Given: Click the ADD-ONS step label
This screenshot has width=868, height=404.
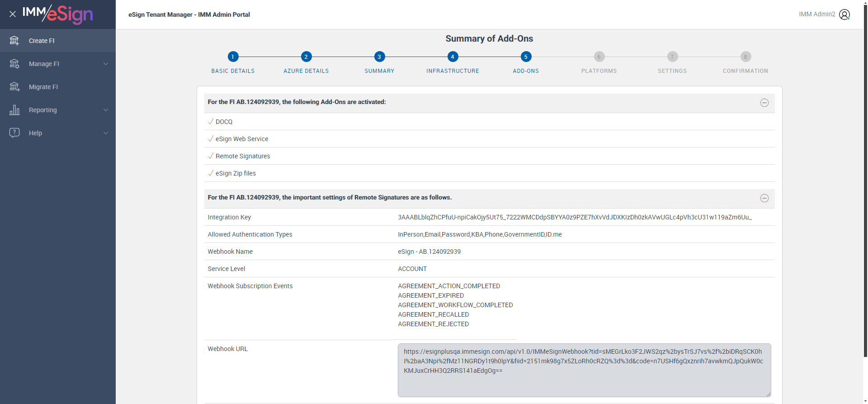Looking at the screenshot, I should pyautogui.click(x=526, y=71).
